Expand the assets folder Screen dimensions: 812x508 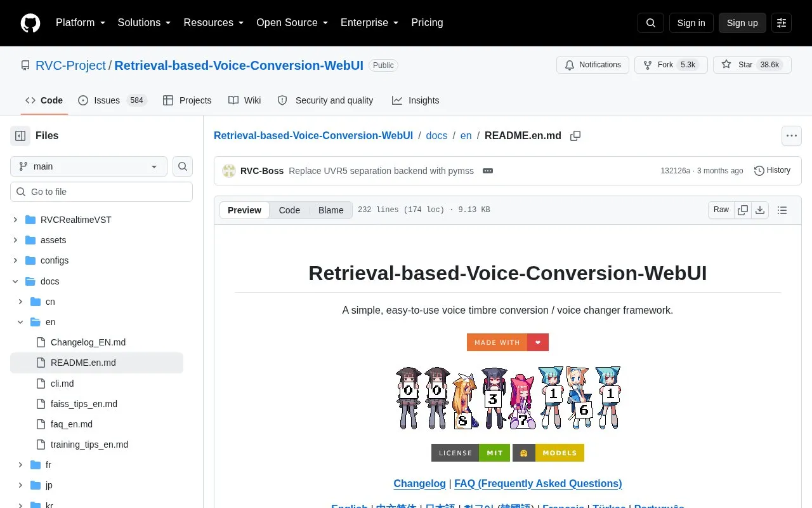[15, 240]
